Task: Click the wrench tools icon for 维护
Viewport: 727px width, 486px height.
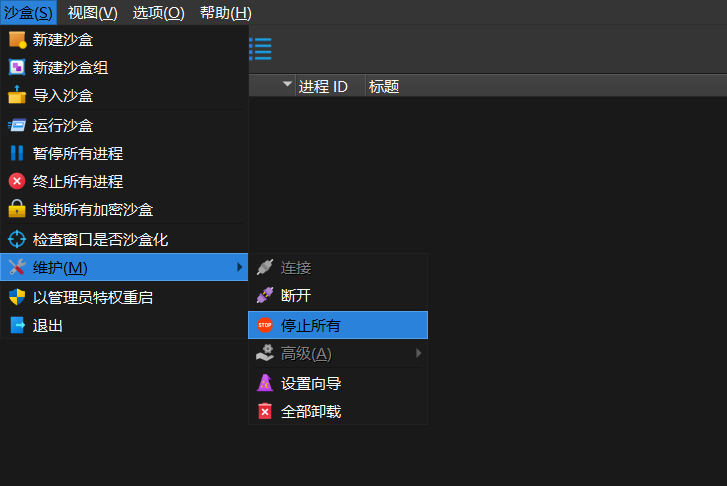Action: point(17,267)
